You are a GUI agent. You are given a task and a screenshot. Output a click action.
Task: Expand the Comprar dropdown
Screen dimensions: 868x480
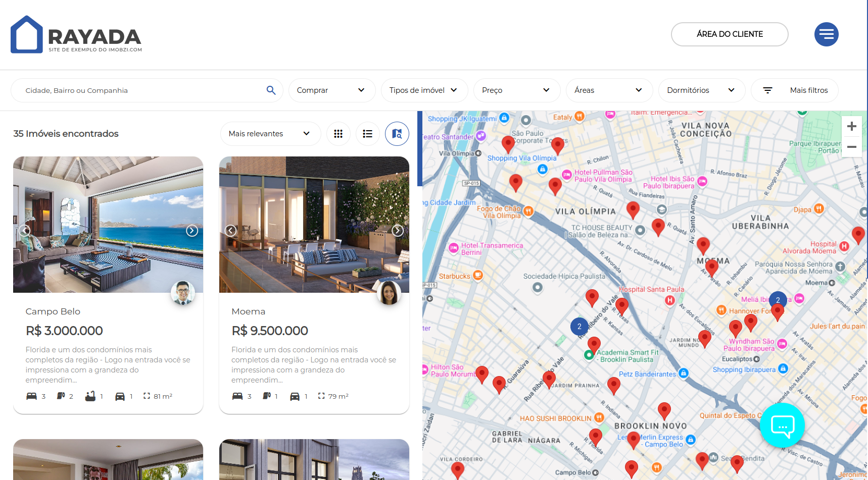click(332, 90)
